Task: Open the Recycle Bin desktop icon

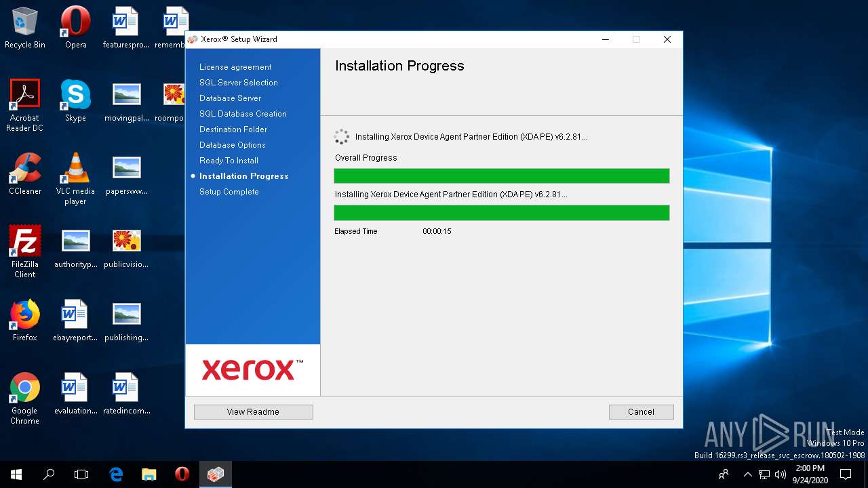Action: pyautogui.click(x=25, y=28)
